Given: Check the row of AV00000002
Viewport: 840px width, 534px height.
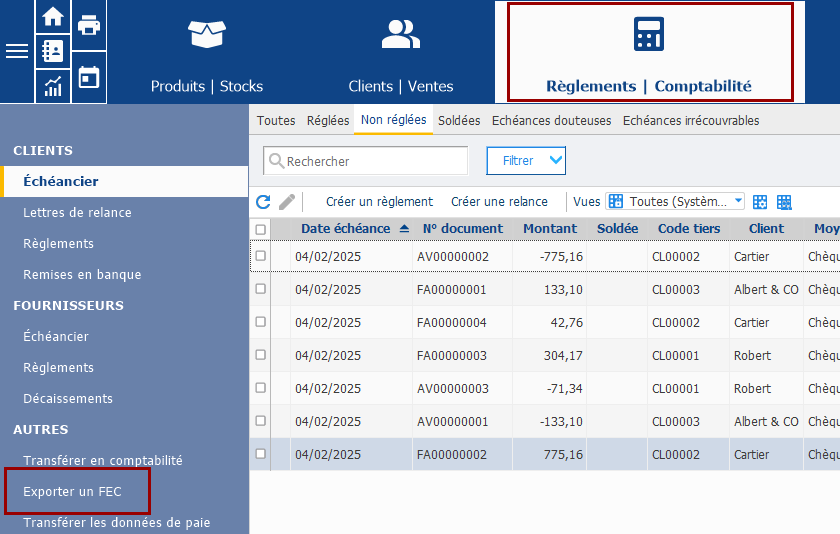Looking at the screenshot, I should click(261, 256).
